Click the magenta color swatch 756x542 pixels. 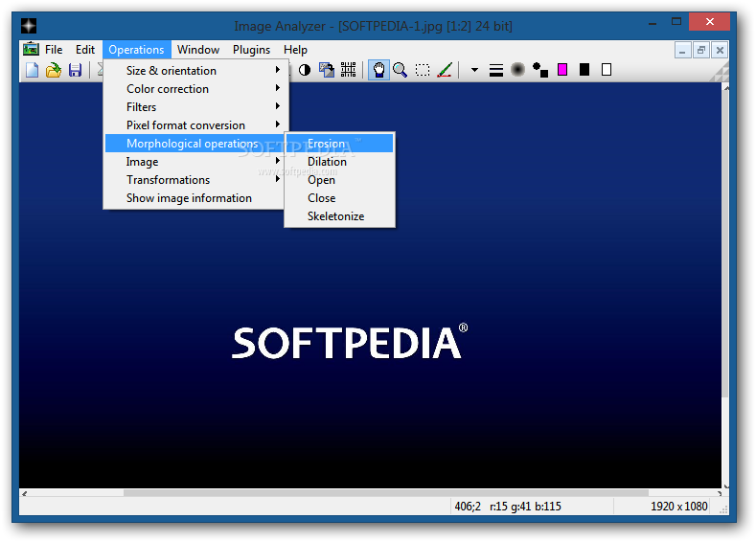tap(562, 70)
